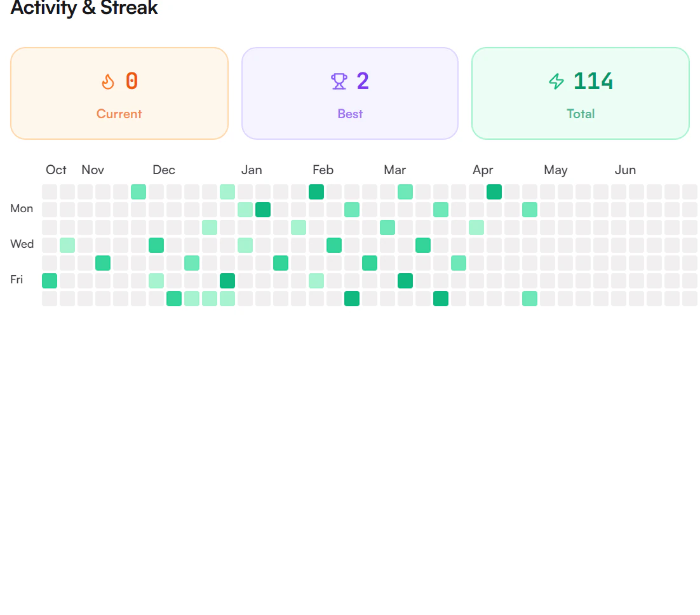
Task: Click the 'Total' label in the green card
Action: pos(581,114)
